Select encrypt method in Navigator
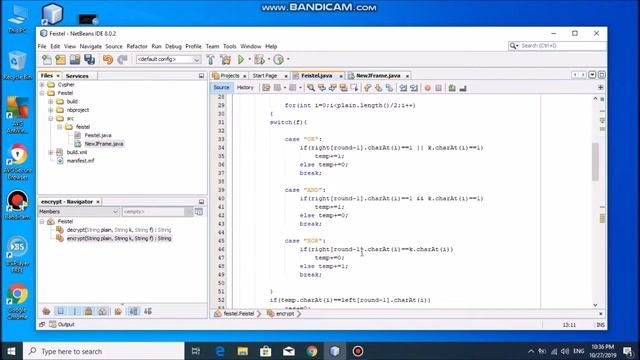Image resolution: width=640 pixels, height=360 pixels. pos(119,238)
